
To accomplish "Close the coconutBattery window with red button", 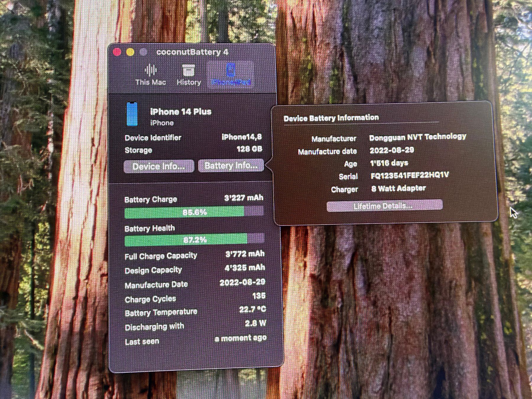I will click(117, 52).
